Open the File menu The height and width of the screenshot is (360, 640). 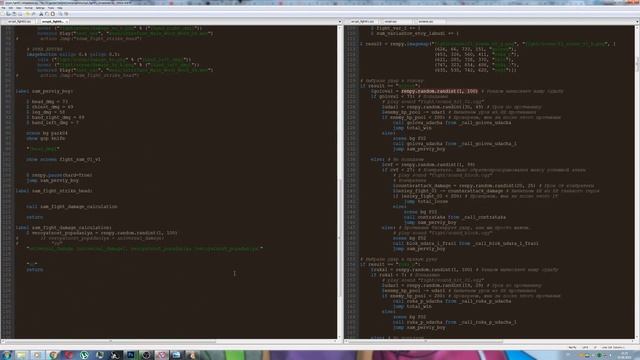click(x=4, y=8)
